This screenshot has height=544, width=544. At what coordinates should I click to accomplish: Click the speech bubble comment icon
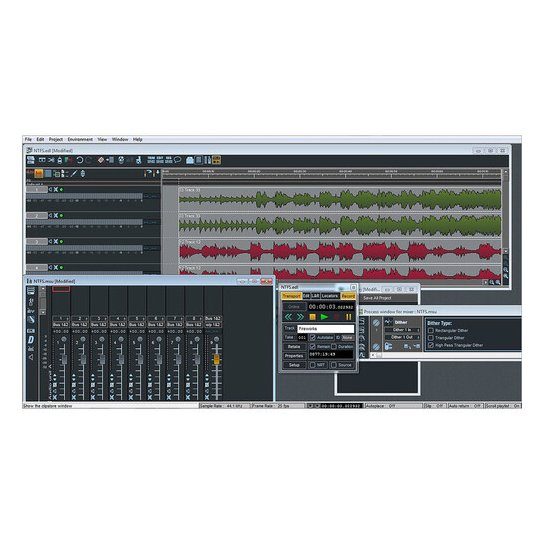[x=178, y=160]
